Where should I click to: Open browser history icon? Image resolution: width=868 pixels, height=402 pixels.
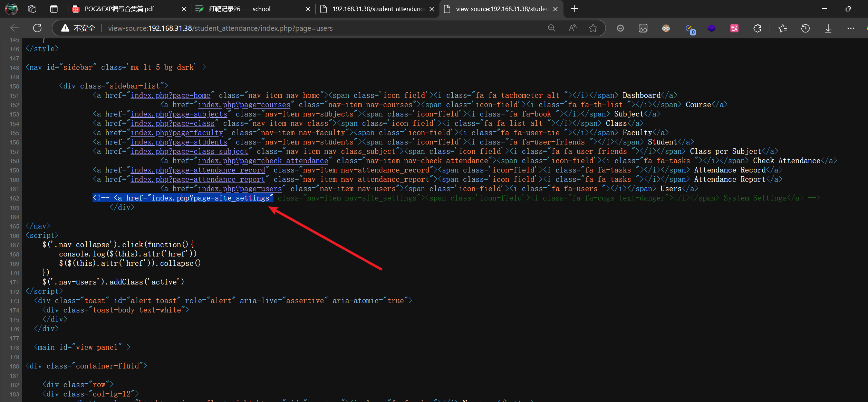click(806, 28)
